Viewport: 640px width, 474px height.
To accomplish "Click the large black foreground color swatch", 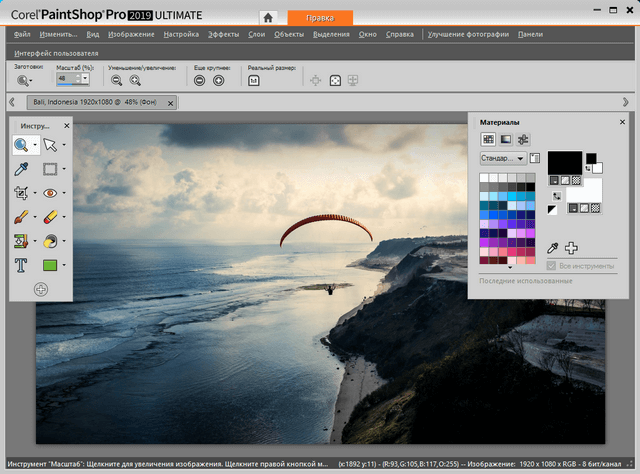I will (x=565, y=161).
